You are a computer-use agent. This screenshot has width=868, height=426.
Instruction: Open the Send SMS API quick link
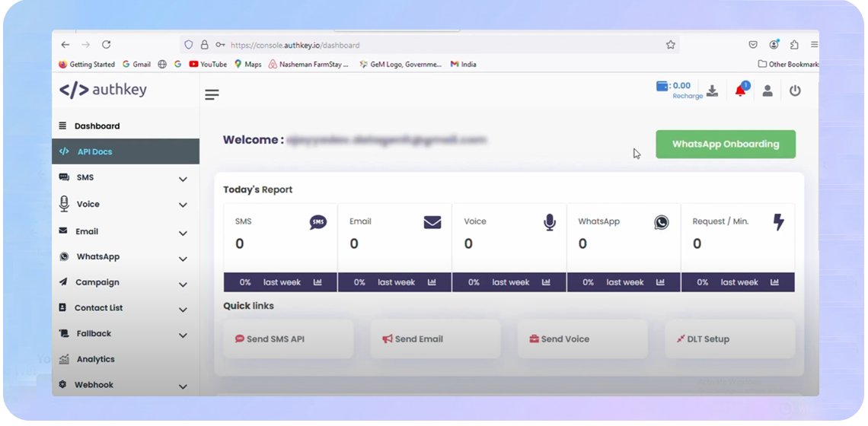(288, 339)
